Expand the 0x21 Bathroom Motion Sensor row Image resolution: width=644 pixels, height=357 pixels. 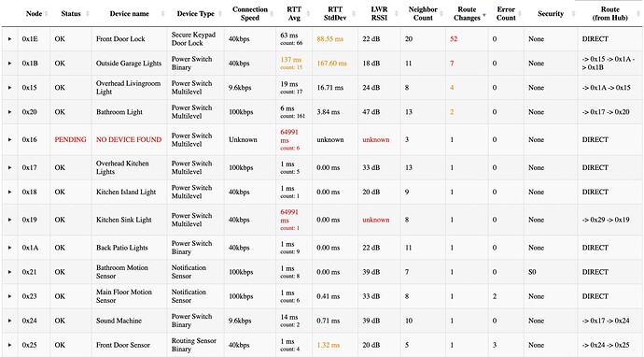click(10, 272)
